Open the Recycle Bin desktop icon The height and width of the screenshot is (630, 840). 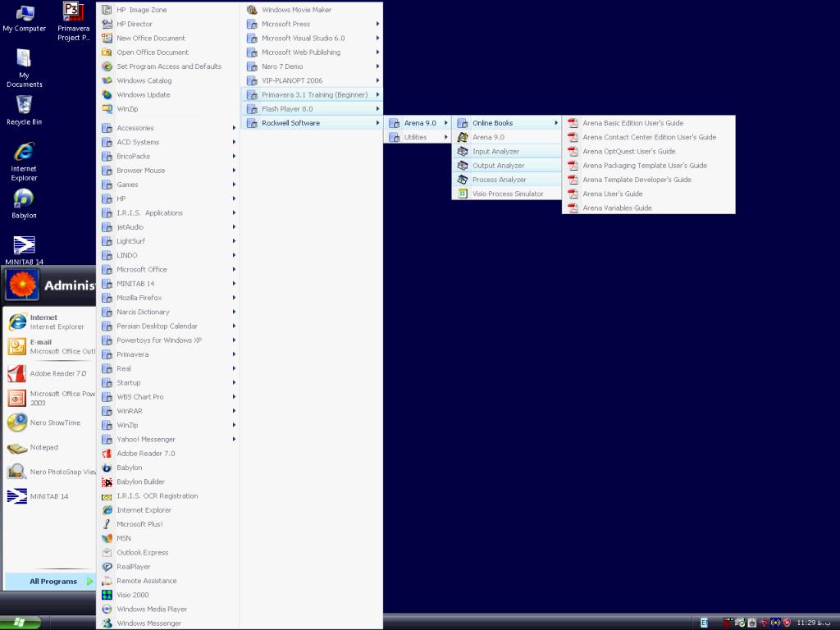(x=24, y=111)
